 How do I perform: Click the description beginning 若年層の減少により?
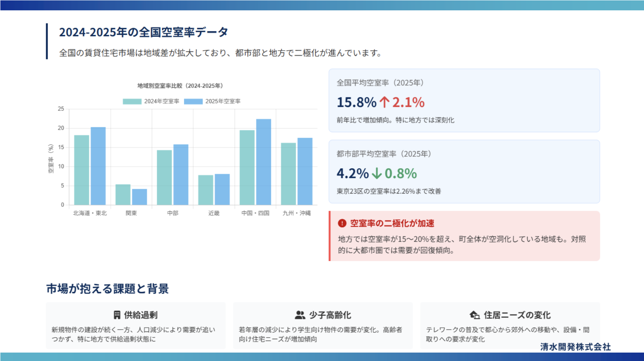point(320,335)
